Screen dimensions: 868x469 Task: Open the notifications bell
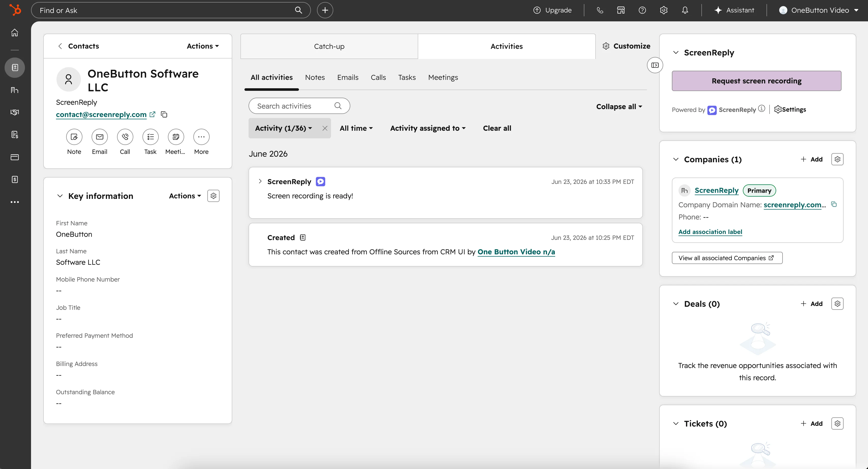(685, 10)
